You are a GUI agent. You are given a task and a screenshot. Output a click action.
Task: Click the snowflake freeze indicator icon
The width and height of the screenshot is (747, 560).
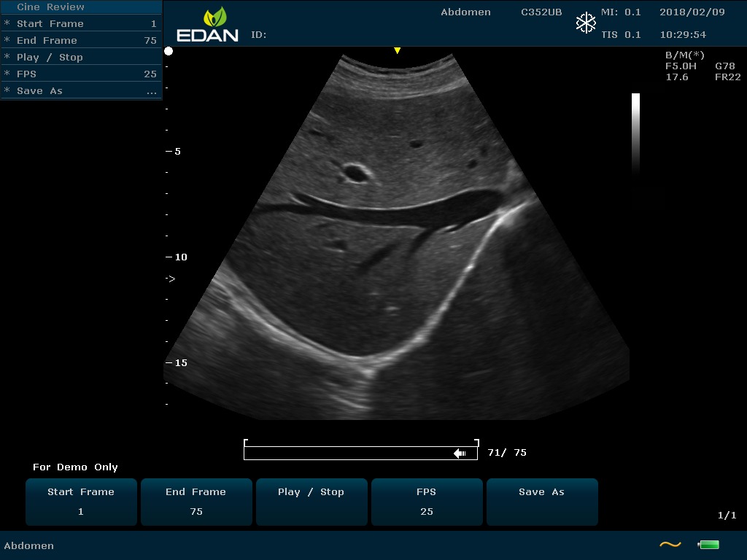click(586, 23)
